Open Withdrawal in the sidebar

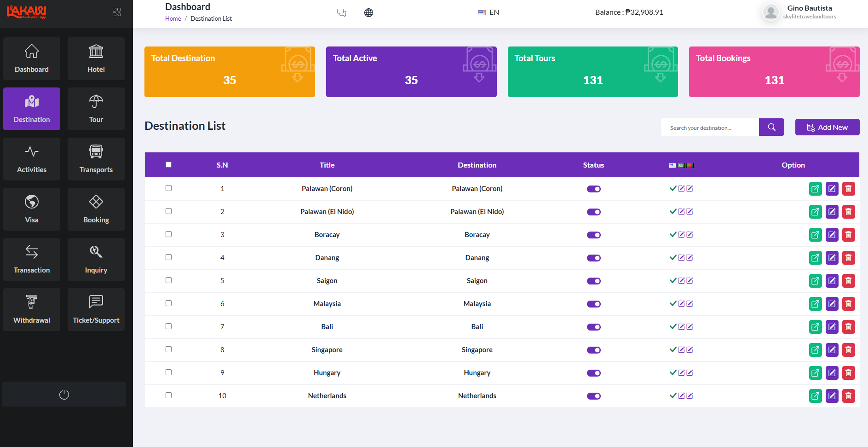coord(32,310)
